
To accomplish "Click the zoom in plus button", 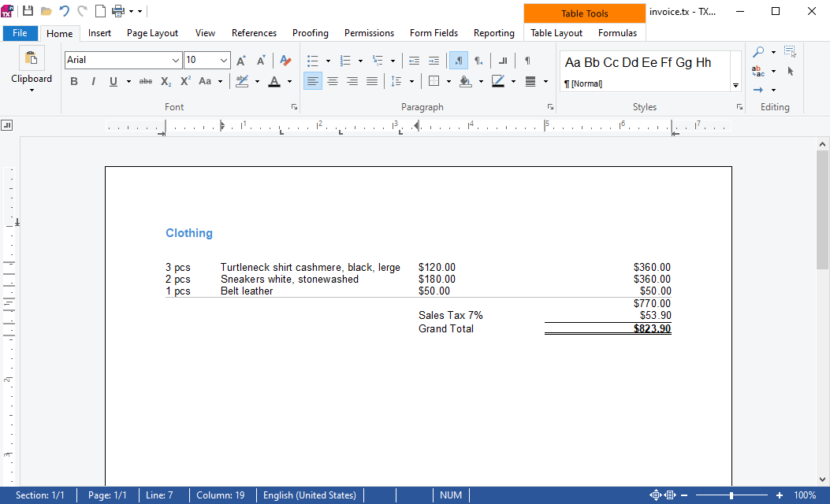I will click(x=780, y=495).
